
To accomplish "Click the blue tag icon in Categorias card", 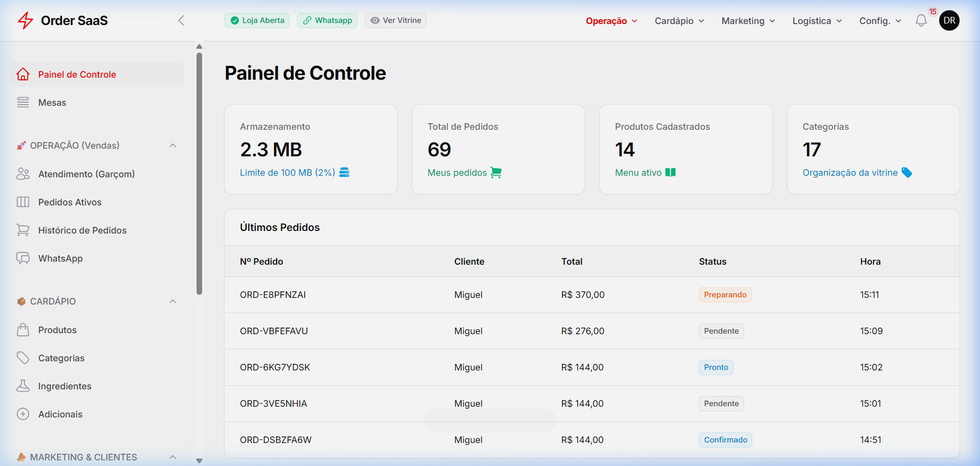I will click(907, 173).
